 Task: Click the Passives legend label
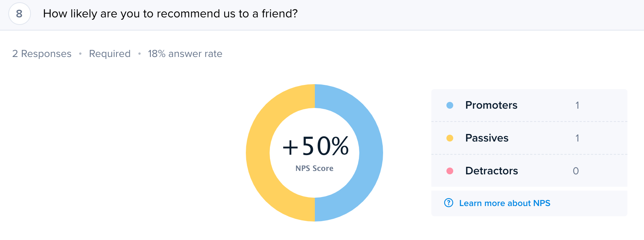[x=487, y=138]
